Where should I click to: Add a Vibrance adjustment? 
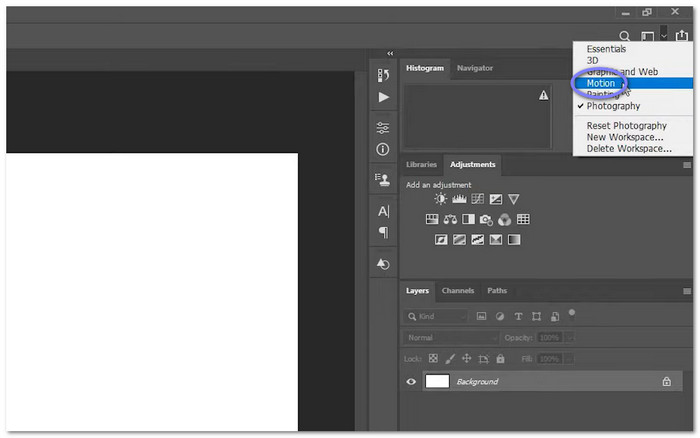(x=514, y=199)
